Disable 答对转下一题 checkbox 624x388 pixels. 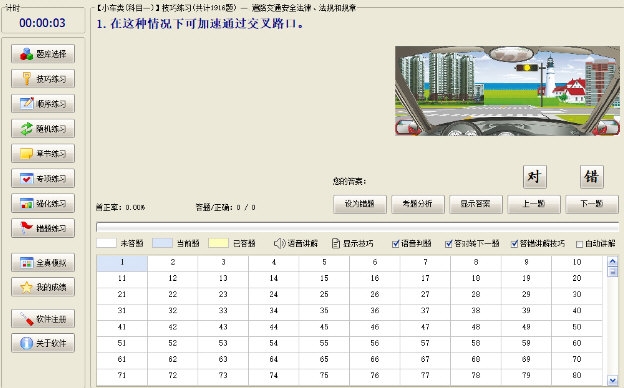point(448,244)
